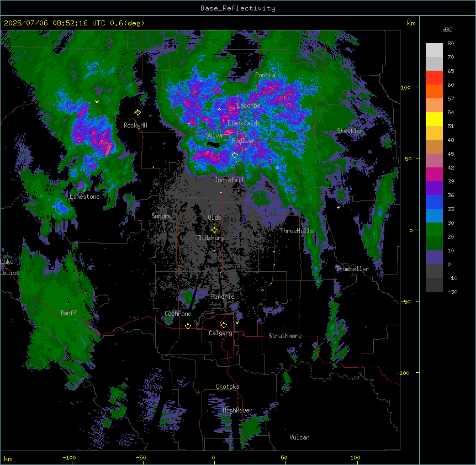Screen dimensions: 476x465
Task: Click the Airdrie label
Action: click(223, 297)
